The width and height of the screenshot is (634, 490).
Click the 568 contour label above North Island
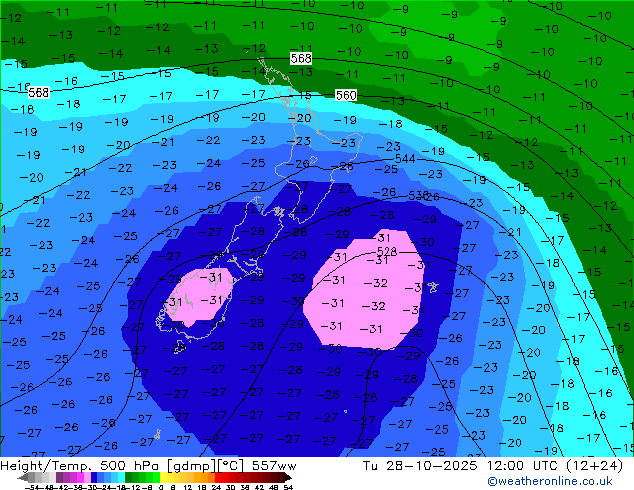click(x=301, y=59)
